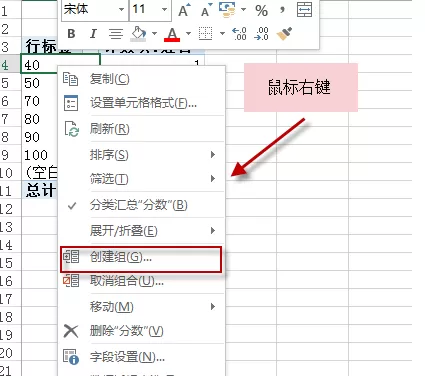425x376 pixels.
Task: Toggle bold formatting in mini toolbar
Action: pos(71,34)
